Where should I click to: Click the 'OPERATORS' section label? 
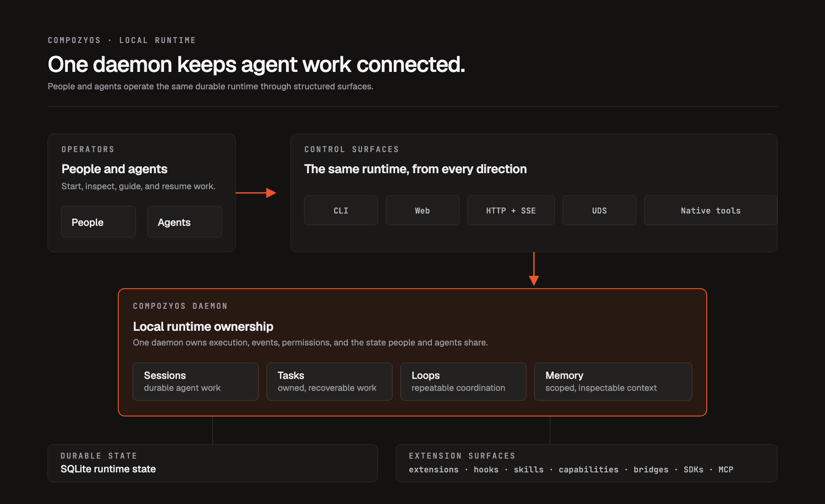(88, 149)
